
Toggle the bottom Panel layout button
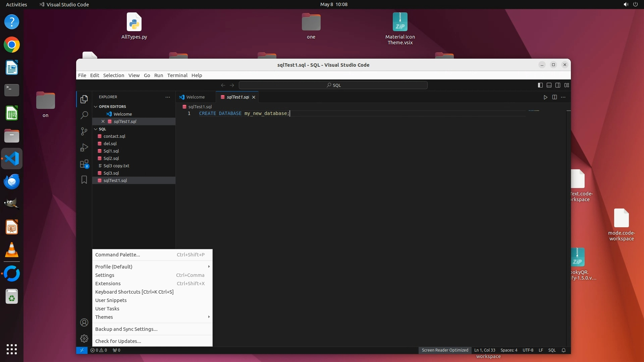coord(549,85)
